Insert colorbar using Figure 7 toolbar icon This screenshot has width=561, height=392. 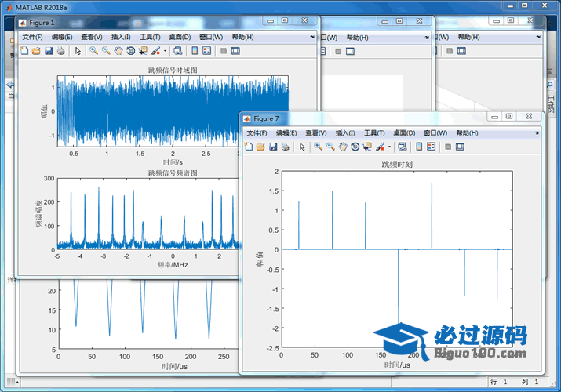(419, 147)
